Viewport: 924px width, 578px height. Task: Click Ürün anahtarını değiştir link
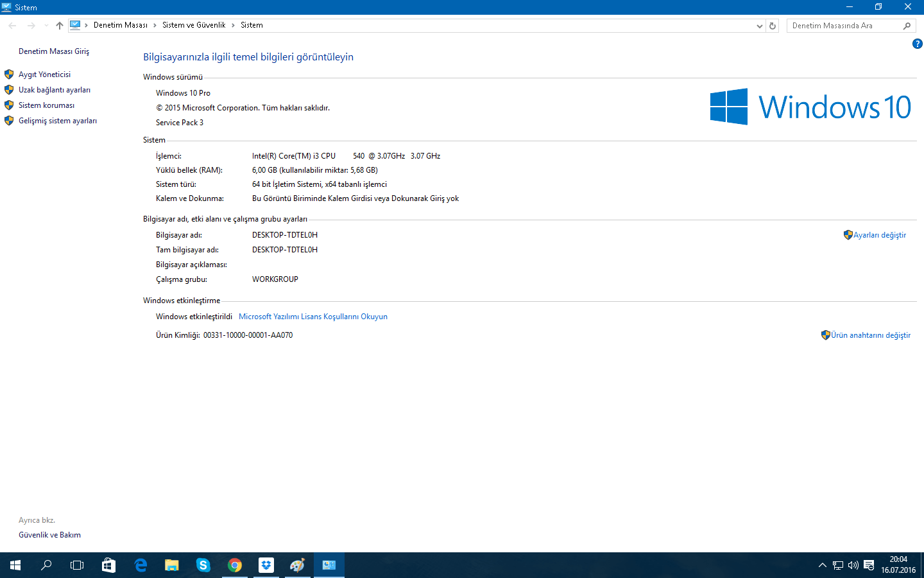click(871, 335)
